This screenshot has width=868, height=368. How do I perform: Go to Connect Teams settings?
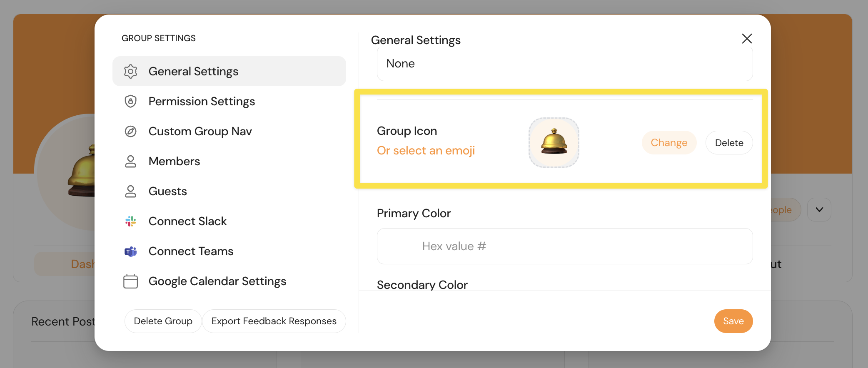[x=191, y=251]
